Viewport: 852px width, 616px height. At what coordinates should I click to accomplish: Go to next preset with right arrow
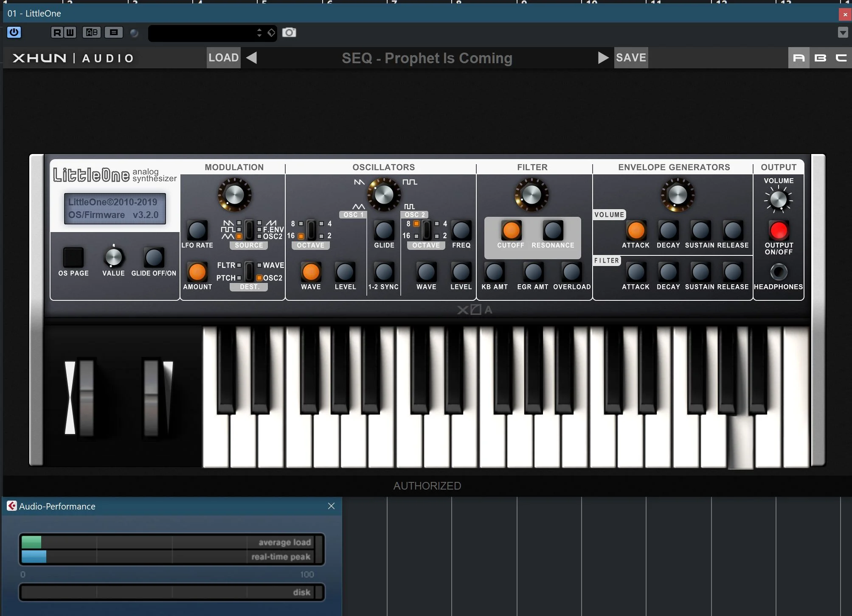[603, 58]
